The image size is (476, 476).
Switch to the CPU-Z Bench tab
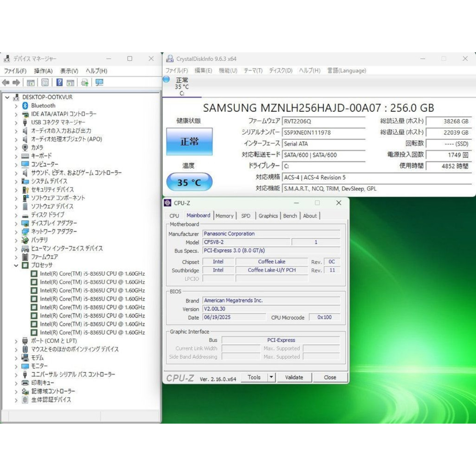[x=290, y=216]
